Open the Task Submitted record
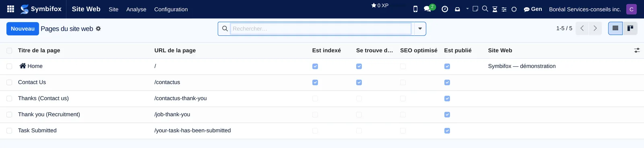Image resolution: width=644 pixels, height=148 pixels. (37, 130)
